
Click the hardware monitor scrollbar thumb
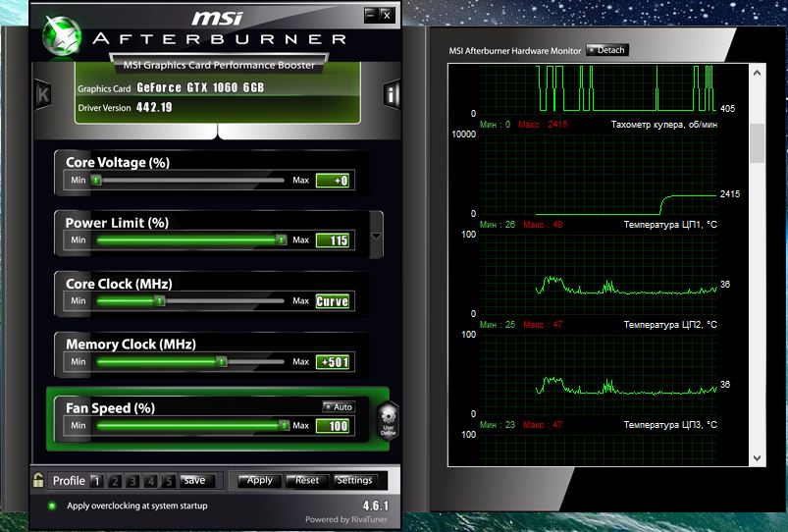758,143
